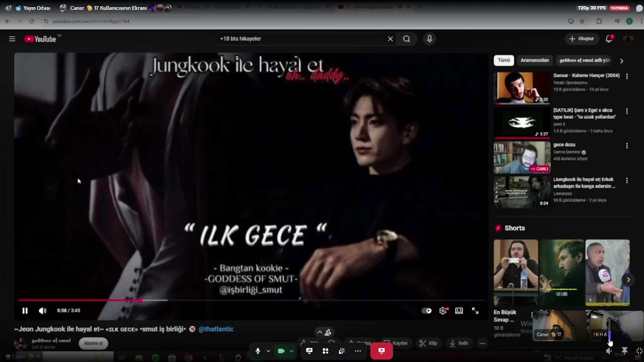Go to YouTube home via logo
The image size is (644, 362).
40,39
